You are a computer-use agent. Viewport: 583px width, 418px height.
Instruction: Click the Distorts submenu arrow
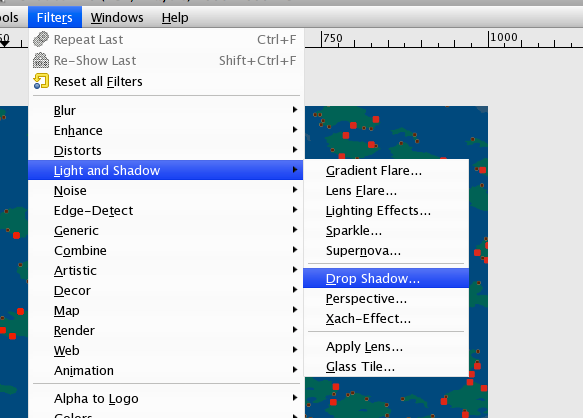[x=295, y=149]
